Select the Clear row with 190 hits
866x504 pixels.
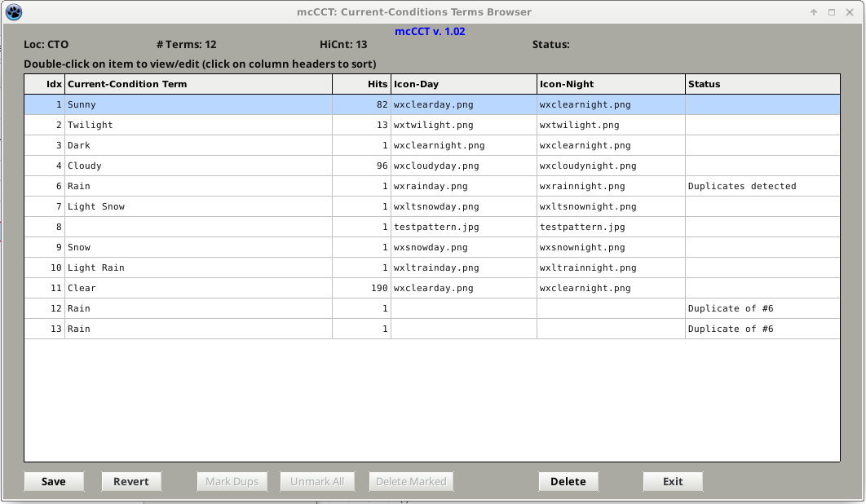pos(198,288)
